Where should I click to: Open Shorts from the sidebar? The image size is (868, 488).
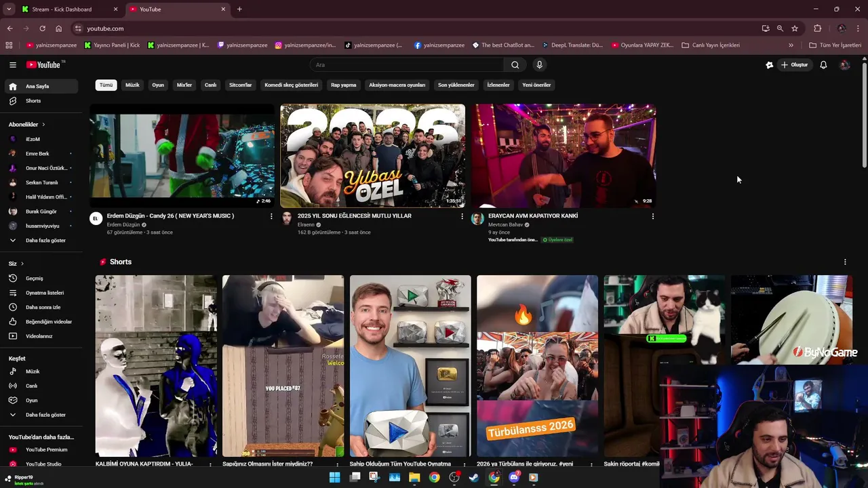click(40, 101)
